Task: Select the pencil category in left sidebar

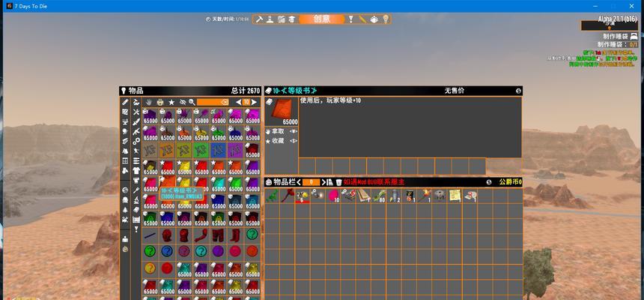Action: pos(126,102)
